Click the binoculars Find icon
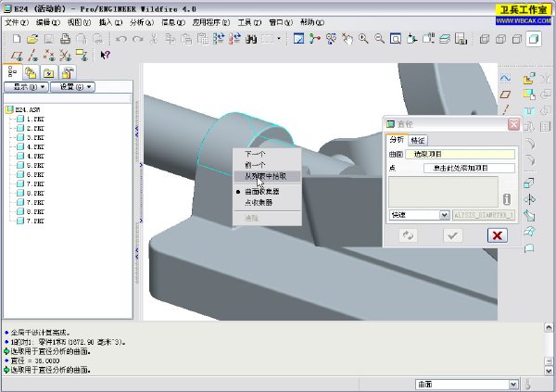The image size is (556, 392). click(x=251, y=38)
